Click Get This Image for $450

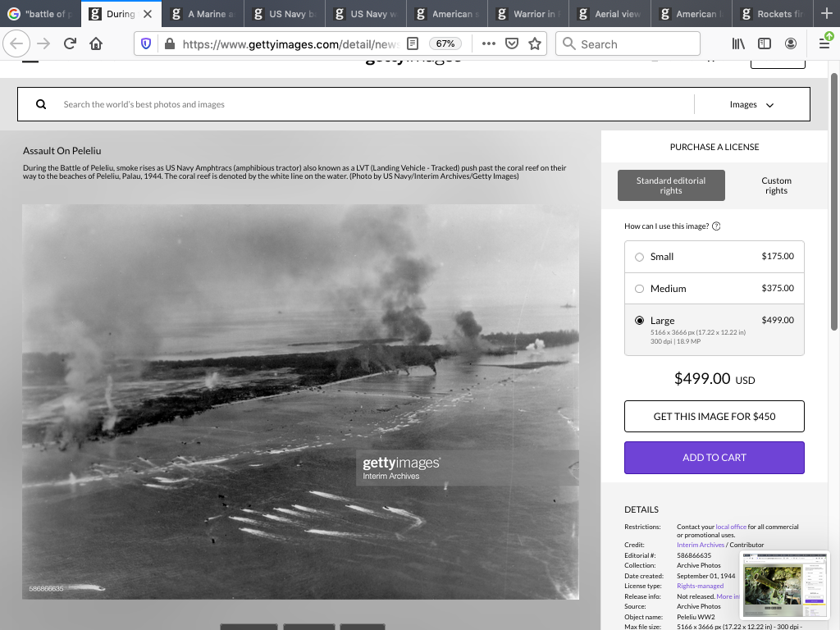tap(714, 417)
